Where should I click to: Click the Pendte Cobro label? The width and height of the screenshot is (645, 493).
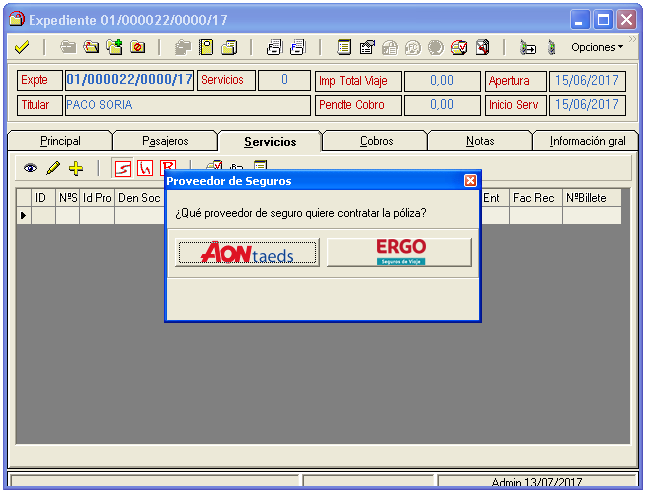[x=358, y=105]
